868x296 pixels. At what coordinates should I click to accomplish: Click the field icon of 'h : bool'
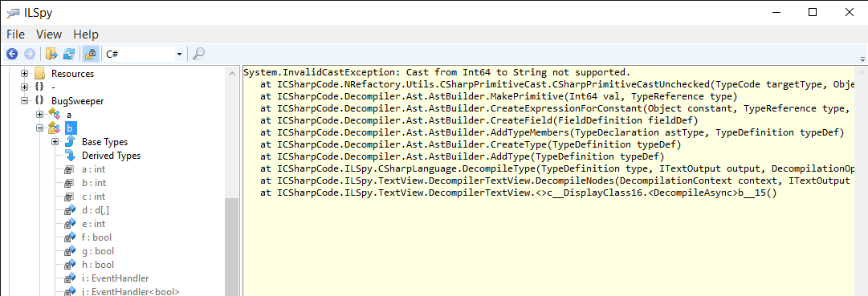(70, 265)
